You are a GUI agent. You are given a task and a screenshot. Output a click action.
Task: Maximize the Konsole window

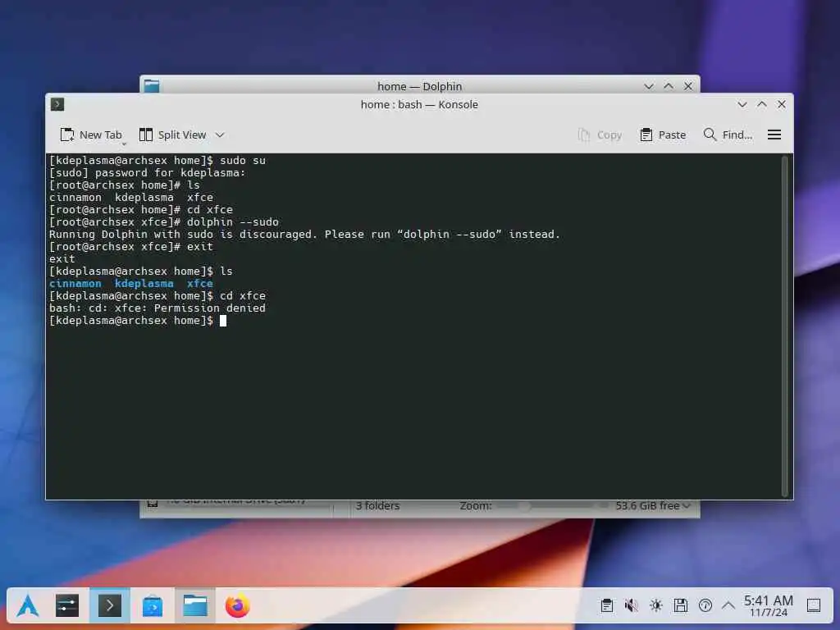point(762,104)
